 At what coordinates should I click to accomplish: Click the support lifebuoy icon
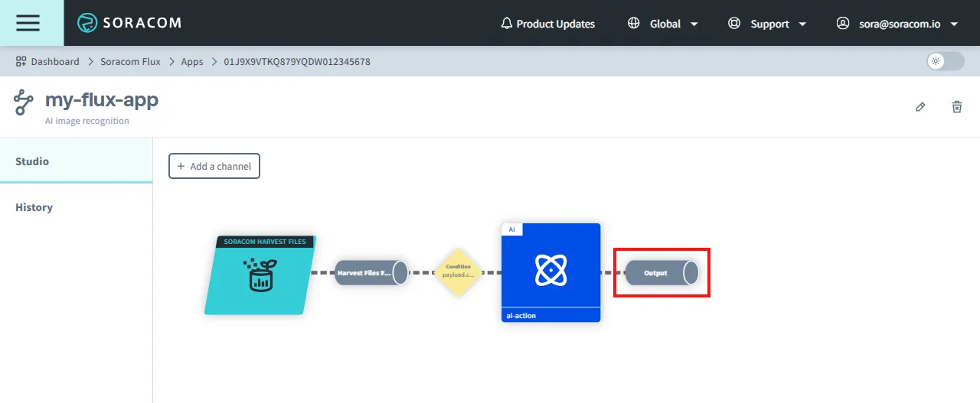click(734, 24)
